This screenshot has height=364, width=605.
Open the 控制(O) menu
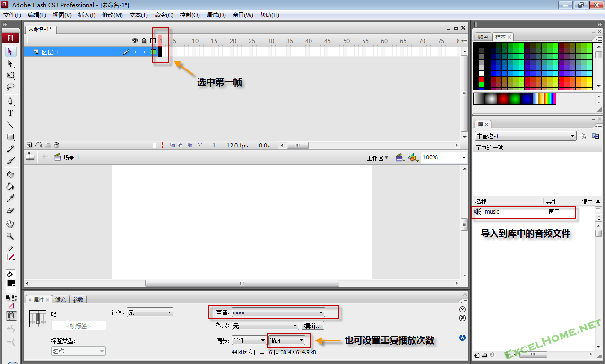coord(190,15)
